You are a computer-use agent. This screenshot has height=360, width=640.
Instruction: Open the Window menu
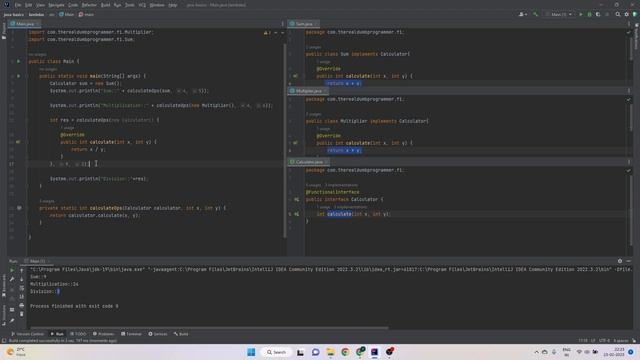click(157, 5)
